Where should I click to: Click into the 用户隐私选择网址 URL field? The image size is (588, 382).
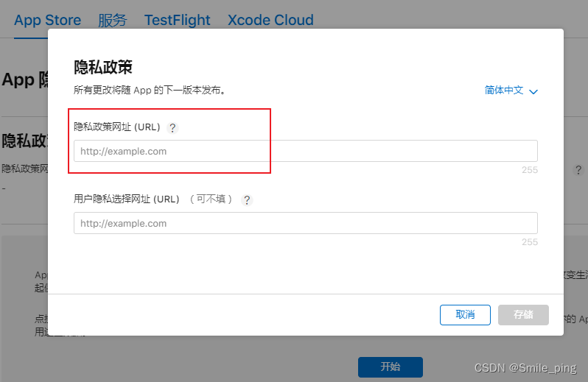pyautogui.click(x=305, y=224)
